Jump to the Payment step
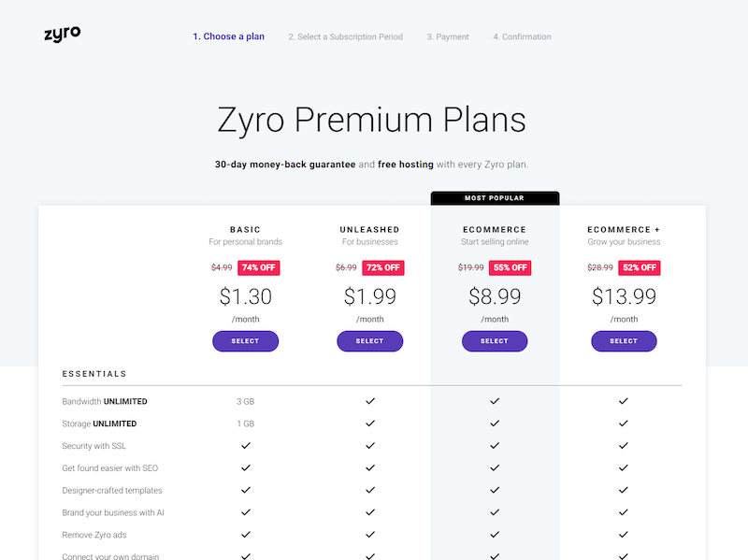748x560 pixels. pos(448,36)
